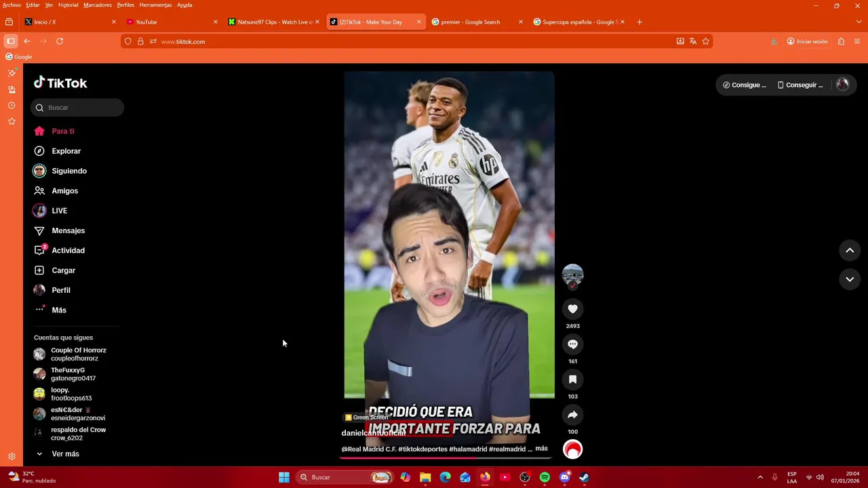Open browser extensions icon
This screenshot has width=868, height=488.
click(841, 41)
